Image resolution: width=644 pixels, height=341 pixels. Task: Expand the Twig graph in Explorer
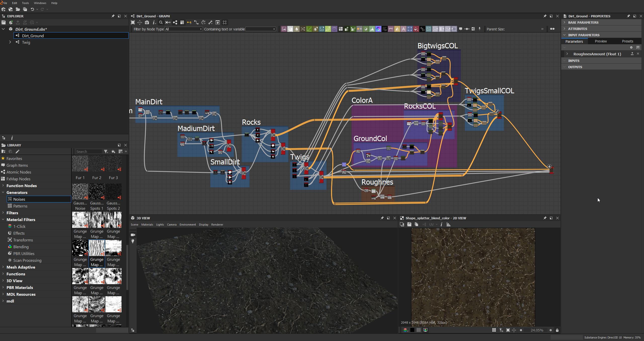10,42
